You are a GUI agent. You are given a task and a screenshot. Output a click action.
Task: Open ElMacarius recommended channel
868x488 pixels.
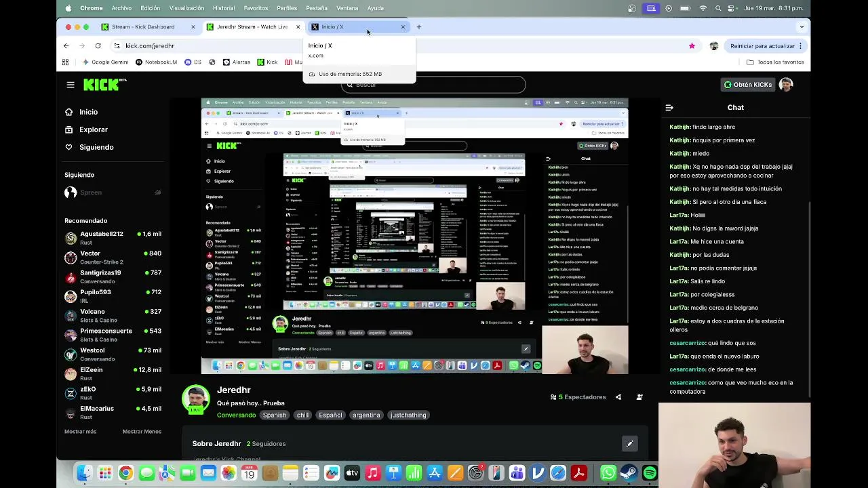tap(113, 413)
